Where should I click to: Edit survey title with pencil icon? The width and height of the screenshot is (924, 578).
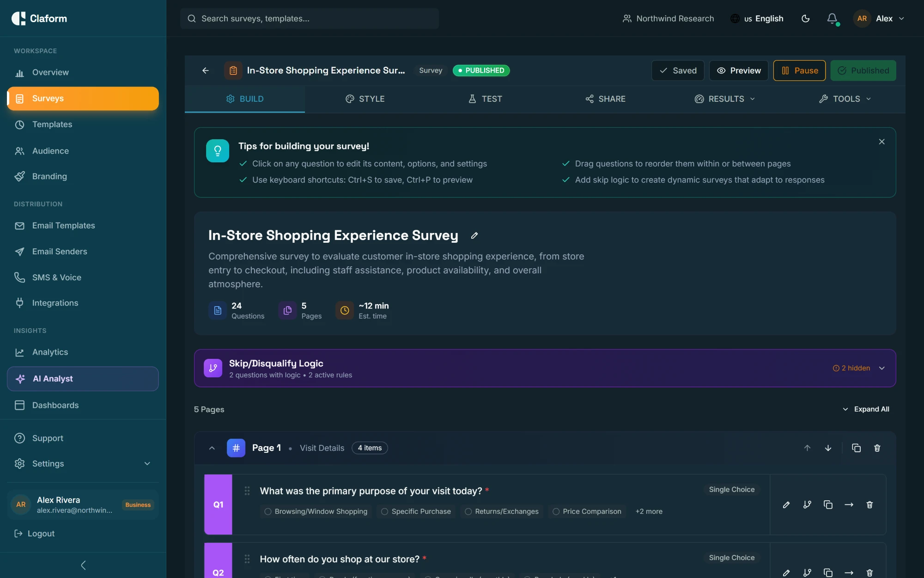click(474, 236)
